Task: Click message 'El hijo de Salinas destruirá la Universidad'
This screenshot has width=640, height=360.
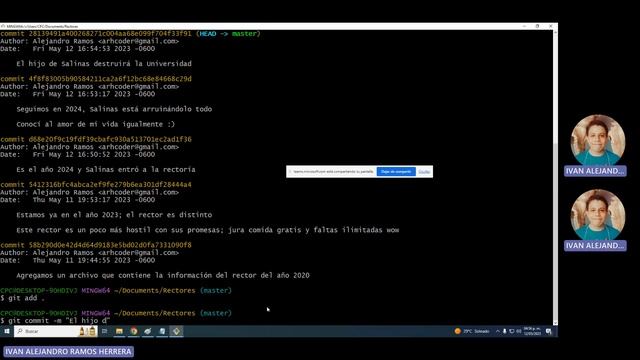Action: pos(104,64)
